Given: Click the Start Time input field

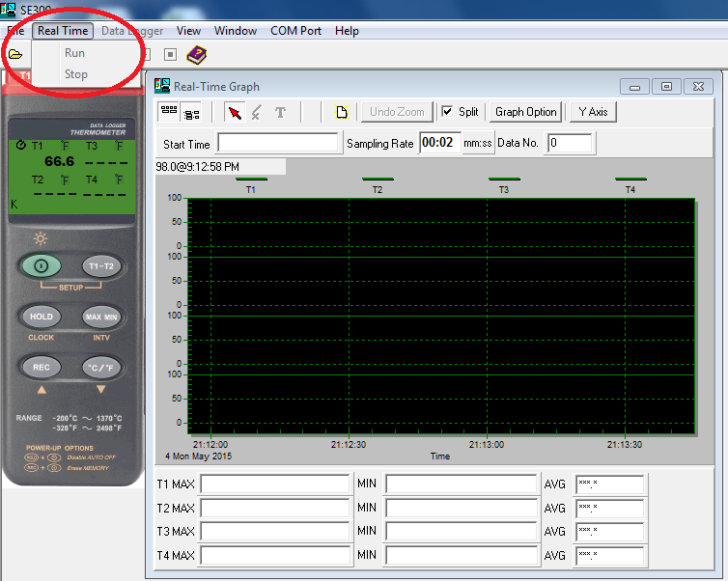Looking at the screenshot, I should [278, 144].
